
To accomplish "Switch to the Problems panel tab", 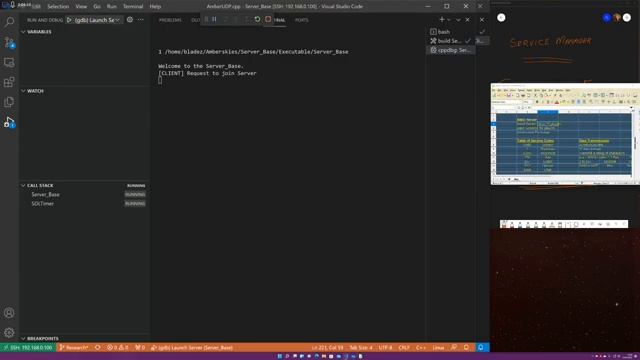I will pyautogui.click(x=170, y=20).
